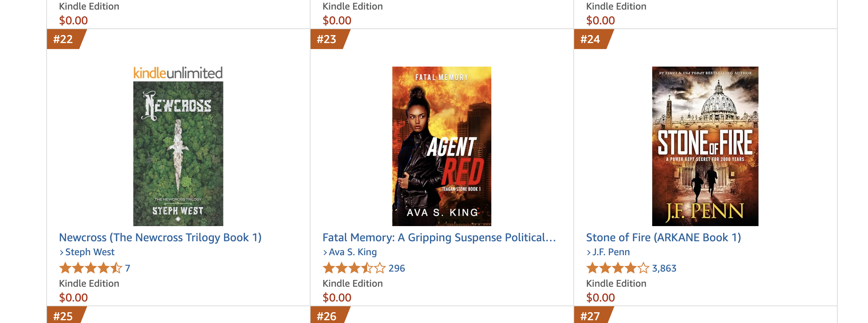Open the Stone of Fire cover
The image size is (868, 323).
(x=705, y=146)
